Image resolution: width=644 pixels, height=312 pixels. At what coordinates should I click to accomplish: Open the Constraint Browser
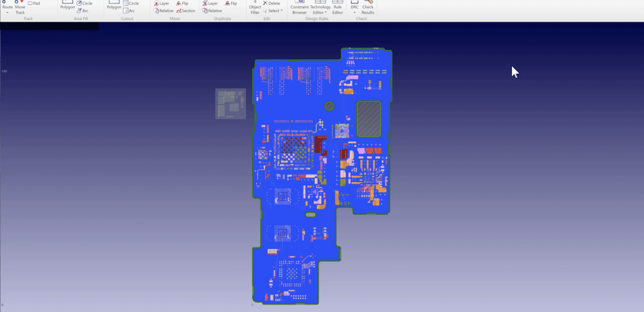(x=299, y=7)
